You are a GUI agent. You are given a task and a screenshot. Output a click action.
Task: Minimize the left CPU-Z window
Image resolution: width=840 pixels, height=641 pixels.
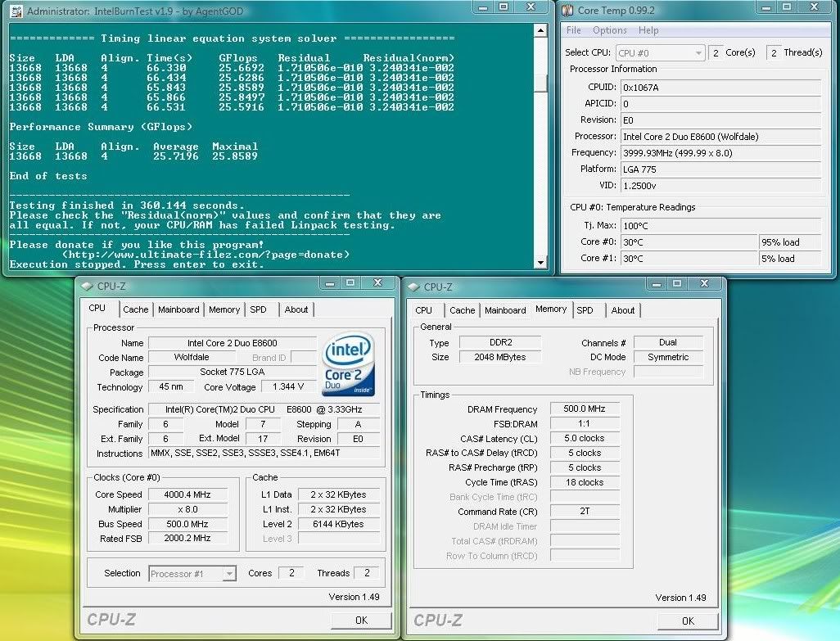[330, 283]
